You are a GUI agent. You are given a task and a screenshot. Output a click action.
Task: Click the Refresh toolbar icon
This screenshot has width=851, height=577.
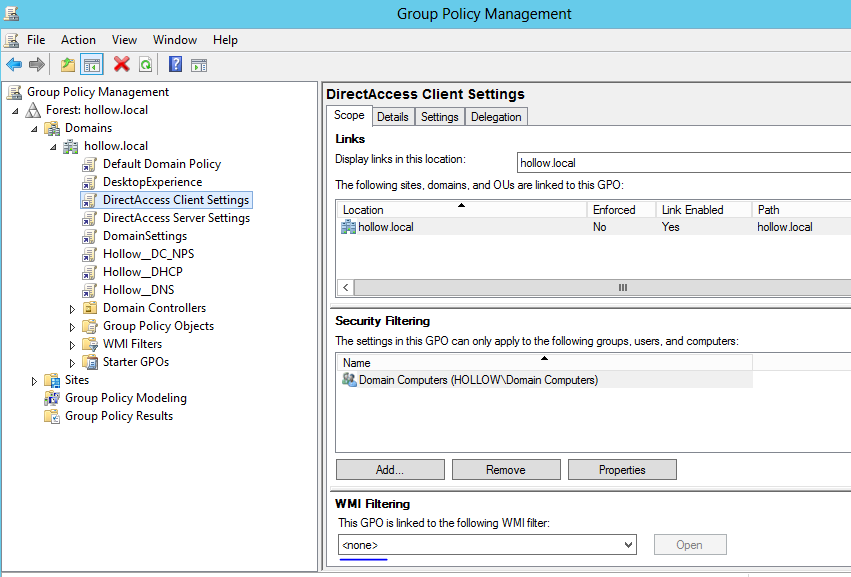pyautogui.click(x=145, y=65)
